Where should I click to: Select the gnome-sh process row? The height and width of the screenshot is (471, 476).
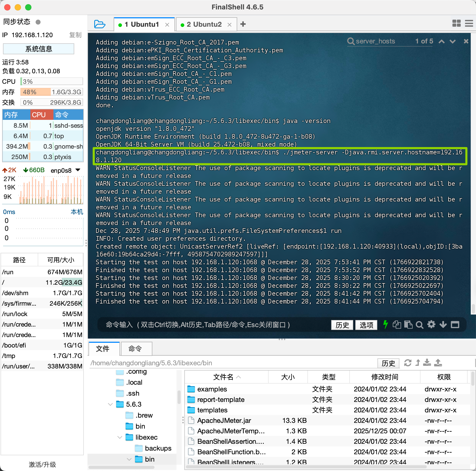(43, 146)
